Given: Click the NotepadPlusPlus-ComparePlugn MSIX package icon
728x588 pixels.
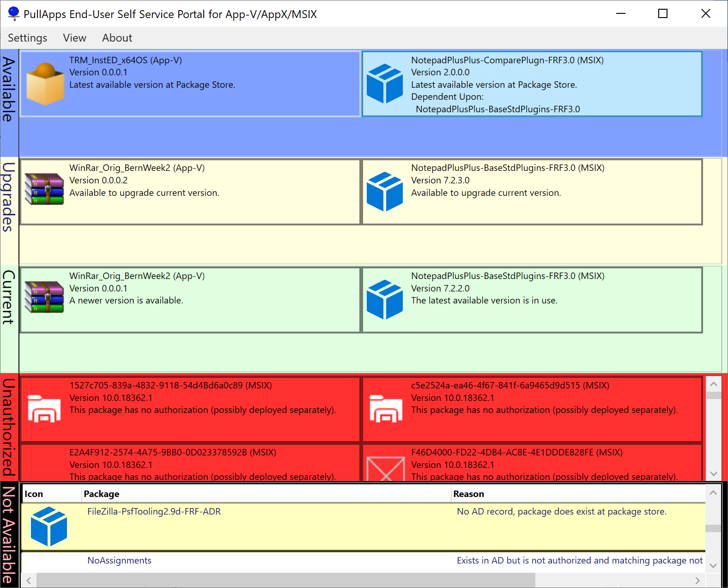Looking at the screenshot, I should pyautogui.click(x=385, y=84).
